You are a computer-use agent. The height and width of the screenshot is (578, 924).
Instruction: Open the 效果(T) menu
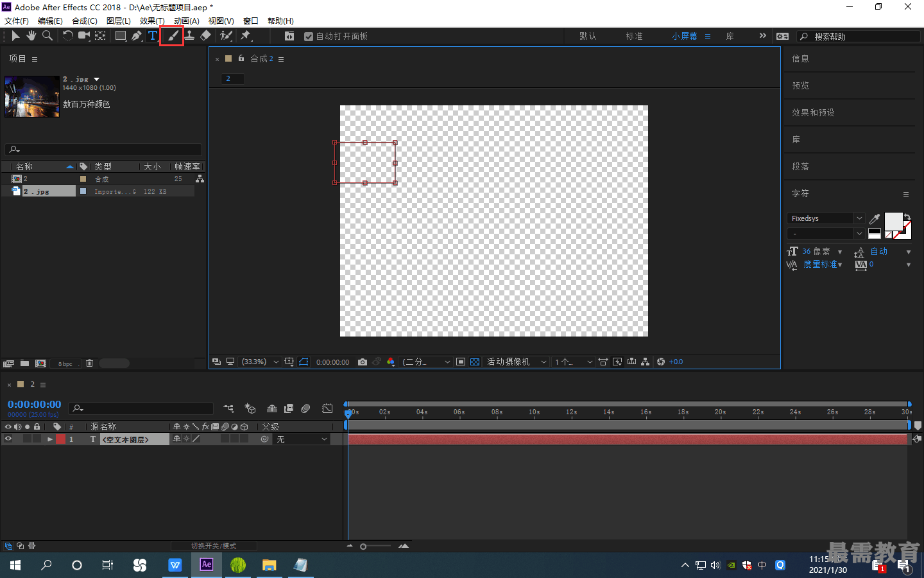pyautogui.click(x=152, y=21)
